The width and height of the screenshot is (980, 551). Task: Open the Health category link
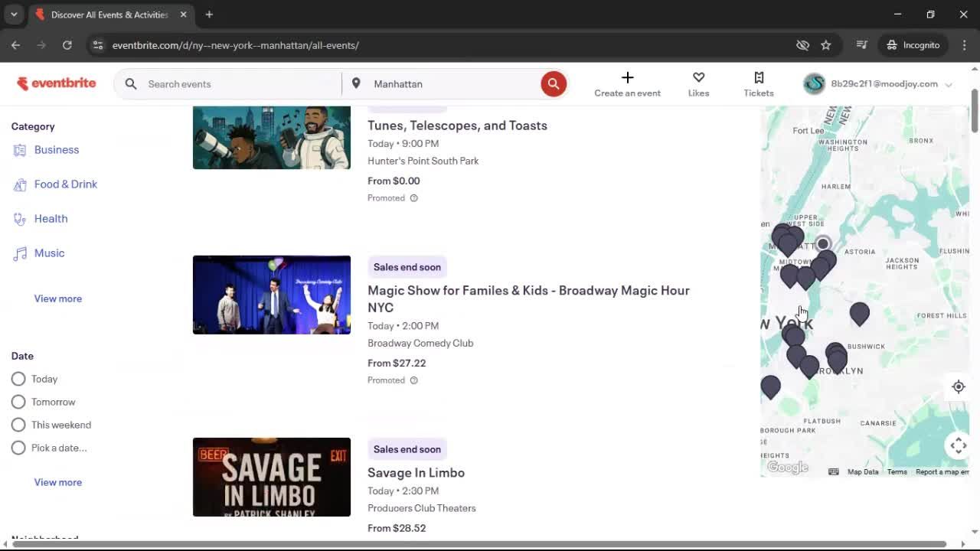pyautogui.click(x=51, y=219)
